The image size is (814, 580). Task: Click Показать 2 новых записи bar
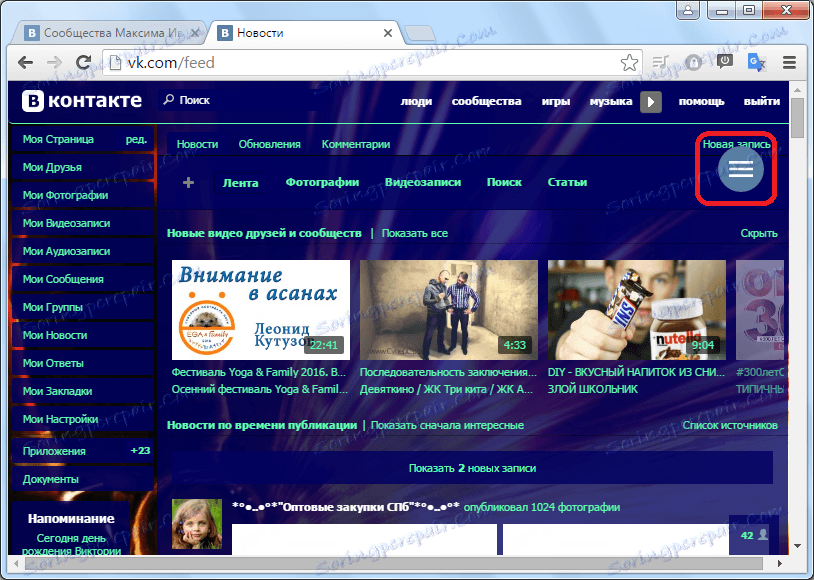472,468
